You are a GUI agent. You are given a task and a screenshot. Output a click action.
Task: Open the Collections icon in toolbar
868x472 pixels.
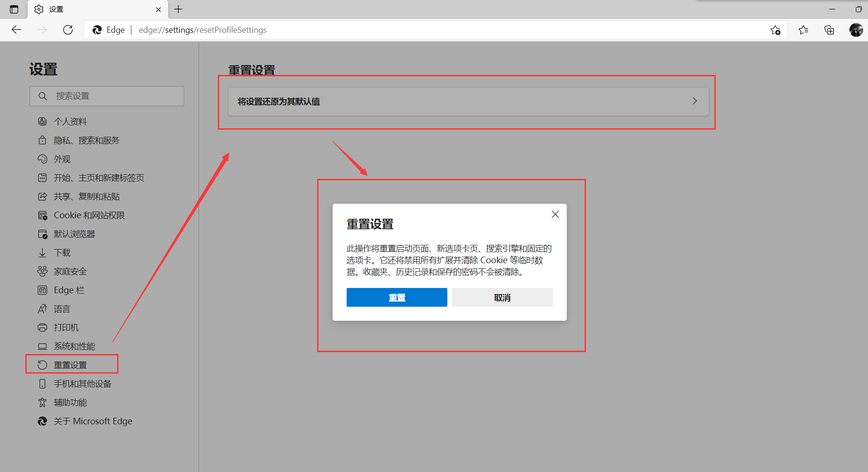(x=829, y=29)
